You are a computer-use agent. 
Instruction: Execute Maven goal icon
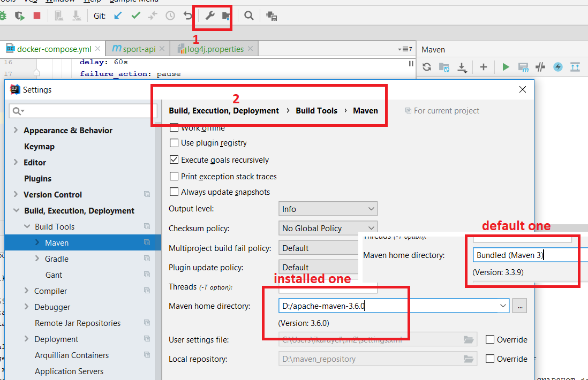tap(523, 67)
